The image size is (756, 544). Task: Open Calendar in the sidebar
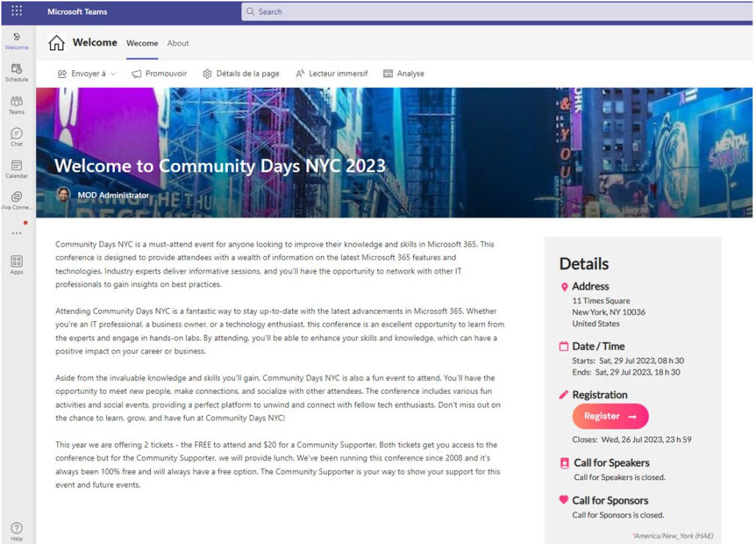click(16, 169)
